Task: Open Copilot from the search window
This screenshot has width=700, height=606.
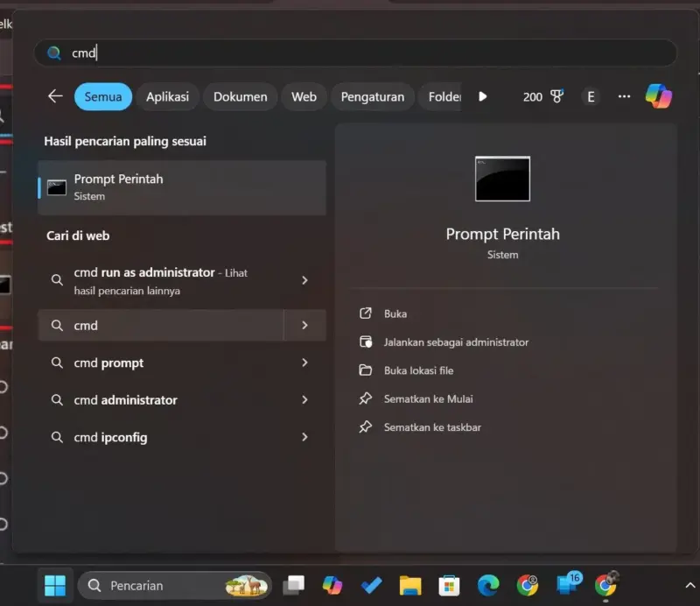Action: (658, 96)
